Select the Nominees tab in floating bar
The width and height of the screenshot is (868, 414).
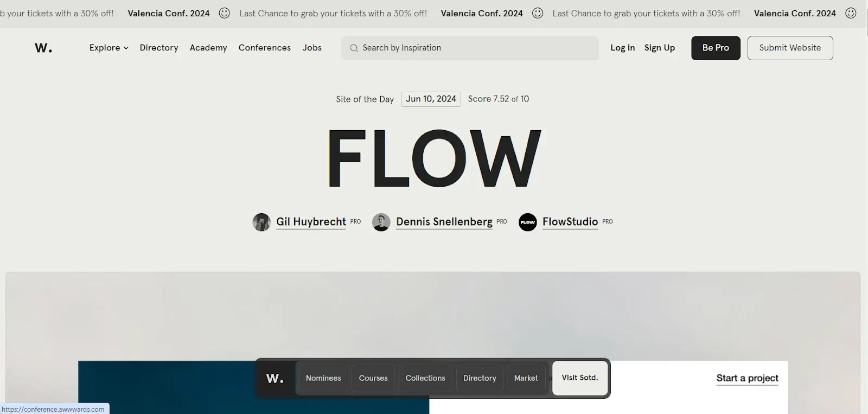click(x=323, y=378)
